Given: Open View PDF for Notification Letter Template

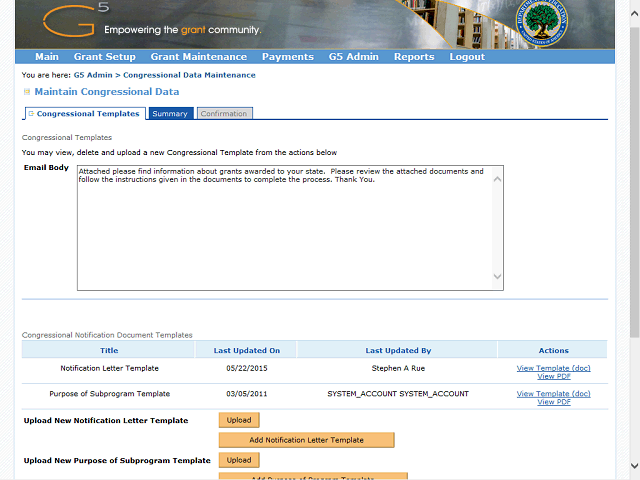Looking at the screenshot, I should click(x=553, y=376).
